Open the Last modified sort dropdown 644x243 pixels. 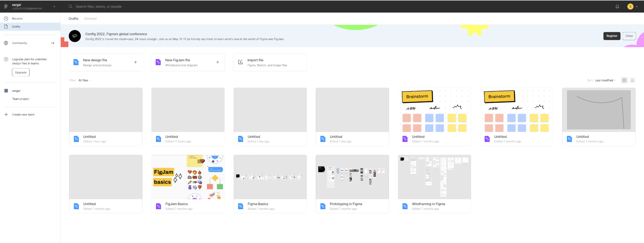click(605, 80)
